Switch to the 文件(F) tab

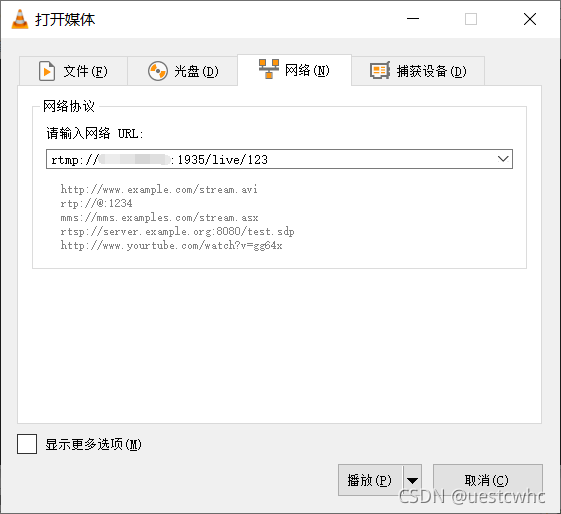coord(73,71)
